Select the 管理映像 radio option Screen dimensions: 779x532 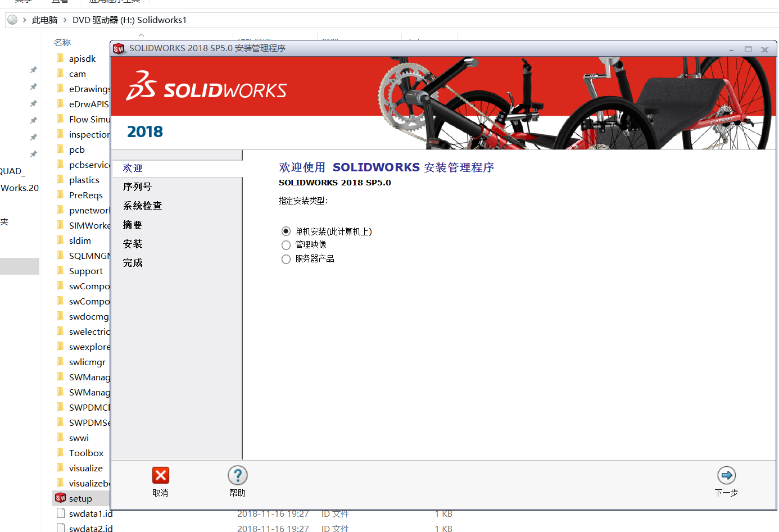(286, 245)
